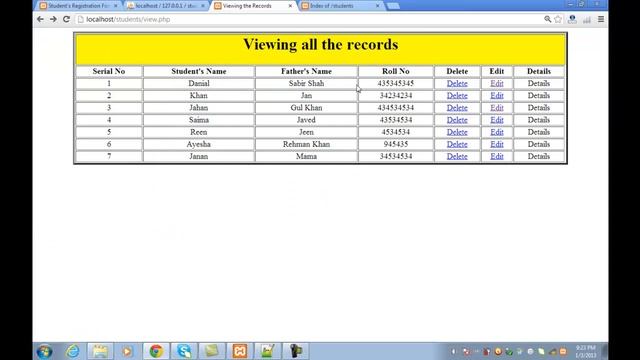Click Details for the Janan row

(x=539, y=156)
